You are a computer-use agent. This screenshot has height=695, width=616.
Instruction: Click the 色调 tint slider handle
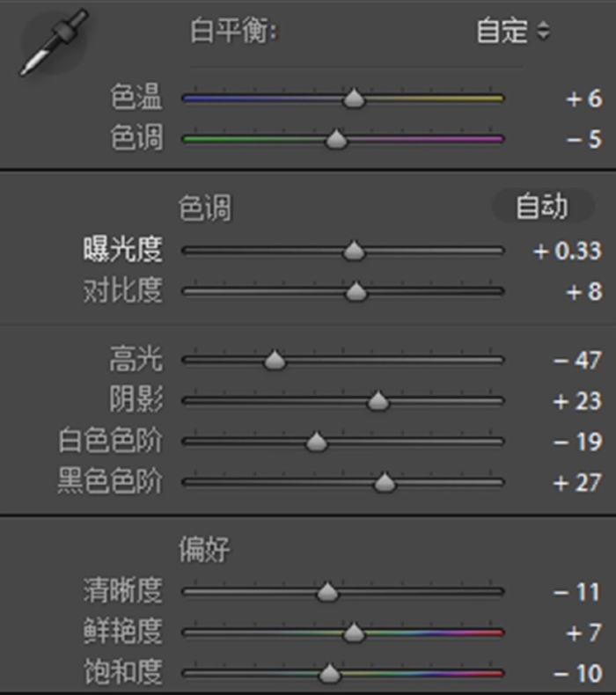[336, 139]
